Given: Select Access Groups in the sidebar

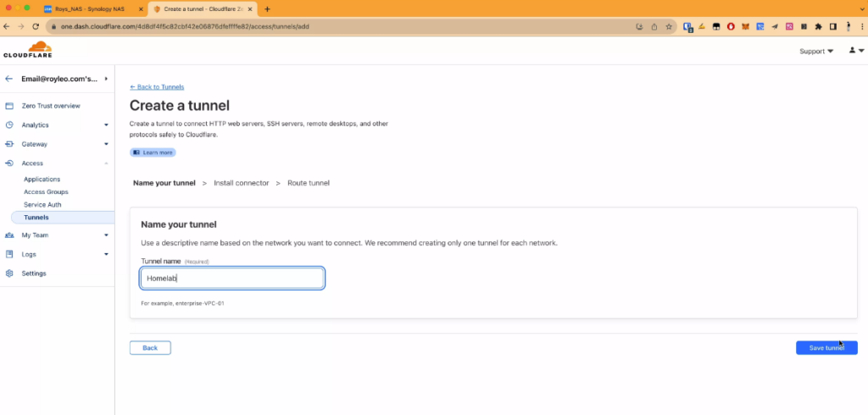Looking at the screenshot, I should click(46, 192).
